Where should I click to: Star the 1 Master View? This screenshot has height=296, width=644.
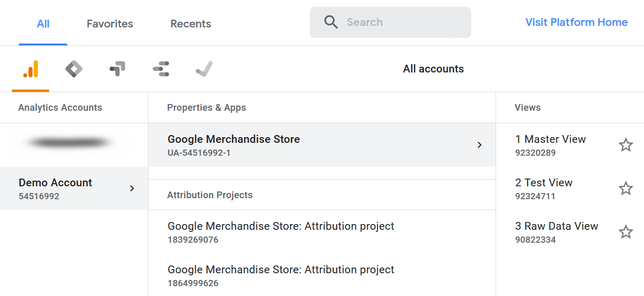(626, 145)
